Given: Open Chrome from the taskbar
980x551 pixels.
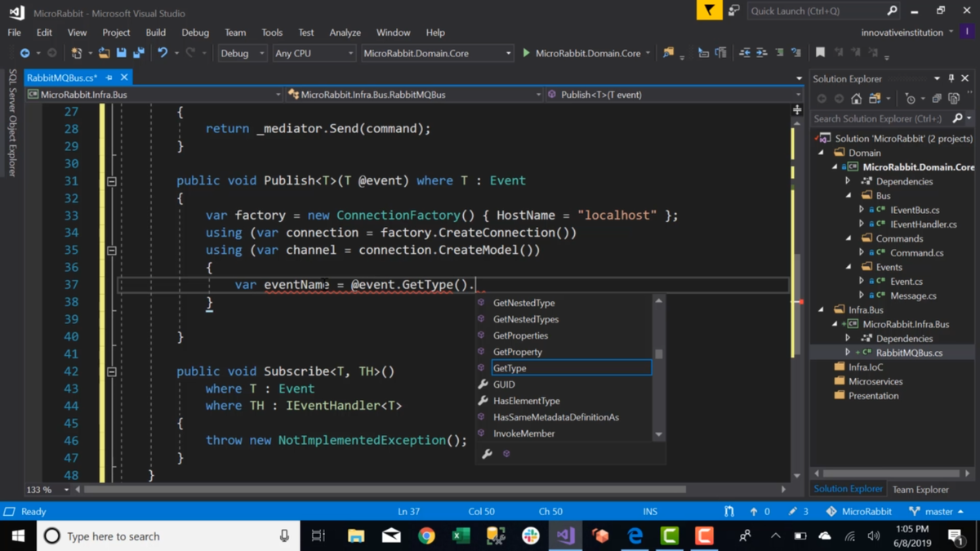Looking at the screenshot, I should pos(426,536).
